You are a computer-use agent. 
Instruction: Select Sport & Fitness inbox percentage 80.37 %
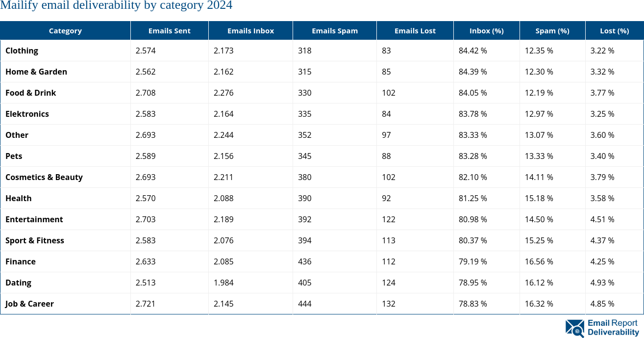point(473,240)
